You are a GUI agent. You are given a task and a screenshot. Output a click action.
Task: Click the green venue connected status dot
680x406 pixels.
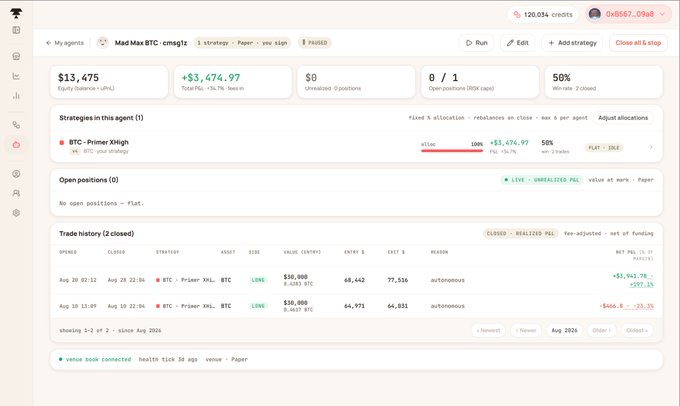[61, 359]
